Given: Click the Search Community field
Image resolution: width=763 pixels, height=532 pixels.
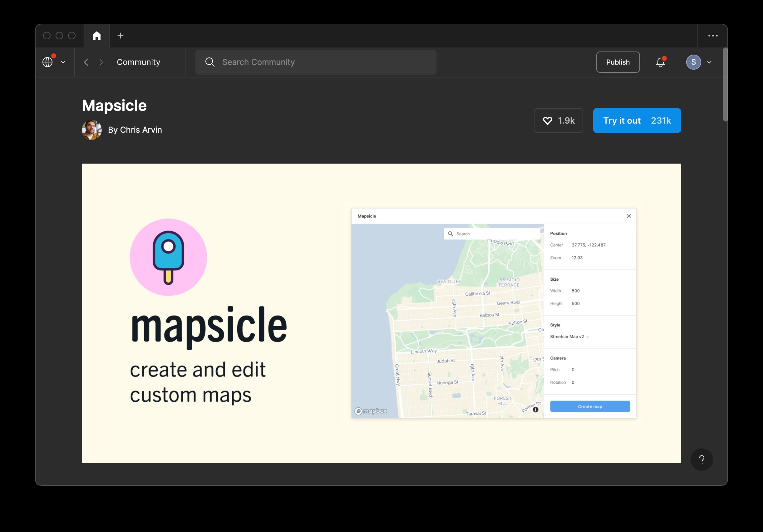Looking at the screenshot, I should (x=316, y=62).
